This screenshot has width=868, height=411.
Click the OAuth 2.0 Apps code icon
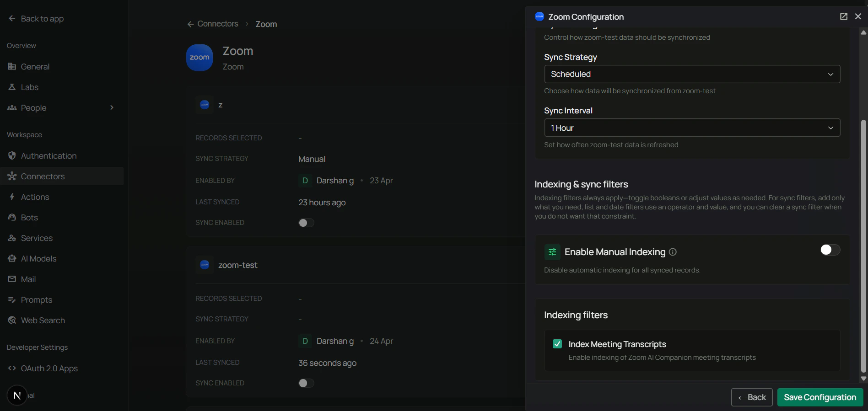[x=12, y=368]
